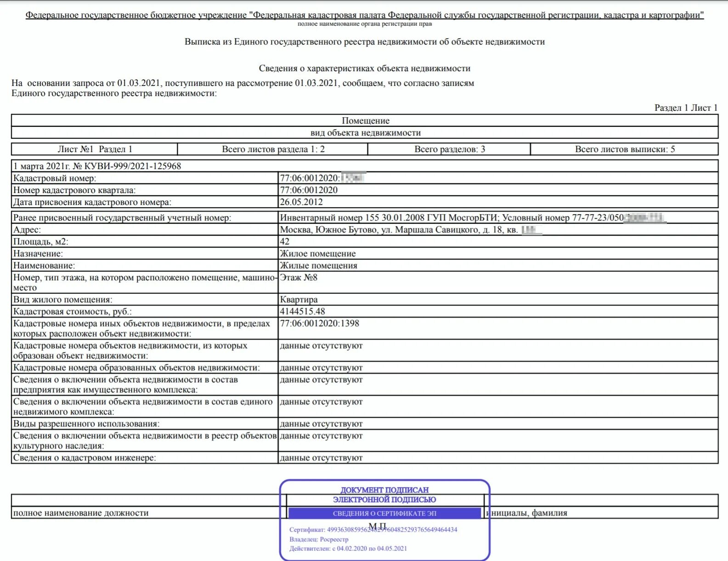
Task: Click 'Всего разделов: 3' cell
Action: 449,149
